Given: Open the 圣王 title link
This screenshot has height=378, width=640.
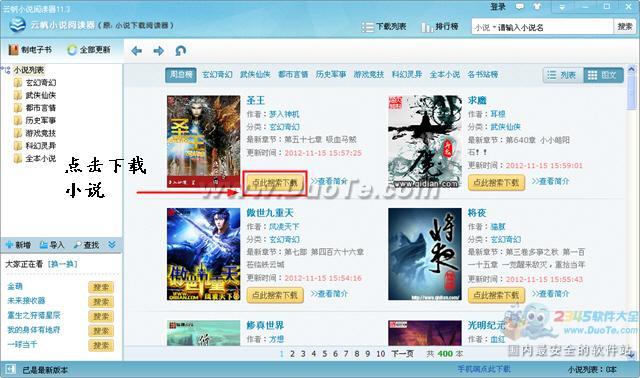Looking at the screenshot, I should tap(256, 100).
